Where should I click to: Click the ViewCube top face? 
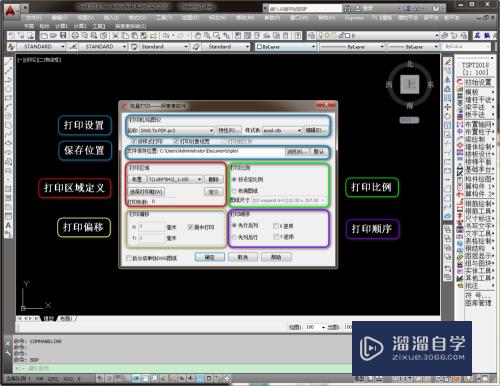click(409, 84)
